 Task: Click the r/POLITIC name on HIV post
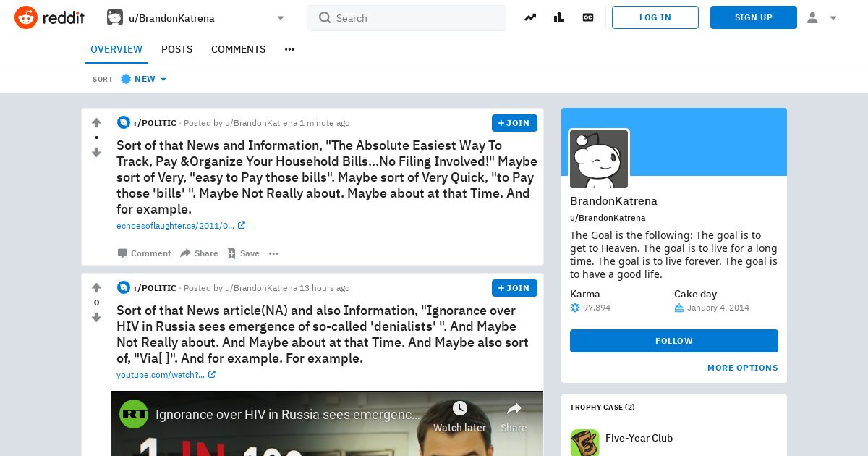point(155,288)
